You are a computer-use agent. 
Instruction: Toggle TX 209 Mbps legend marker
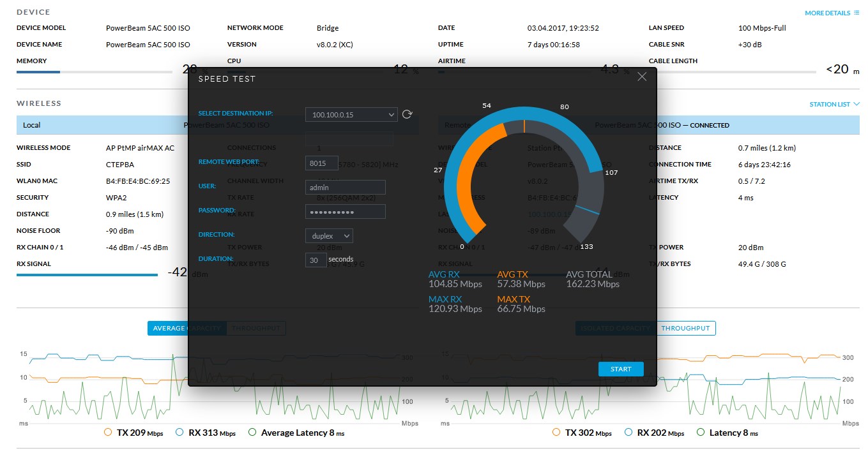[x=108, y=433]
